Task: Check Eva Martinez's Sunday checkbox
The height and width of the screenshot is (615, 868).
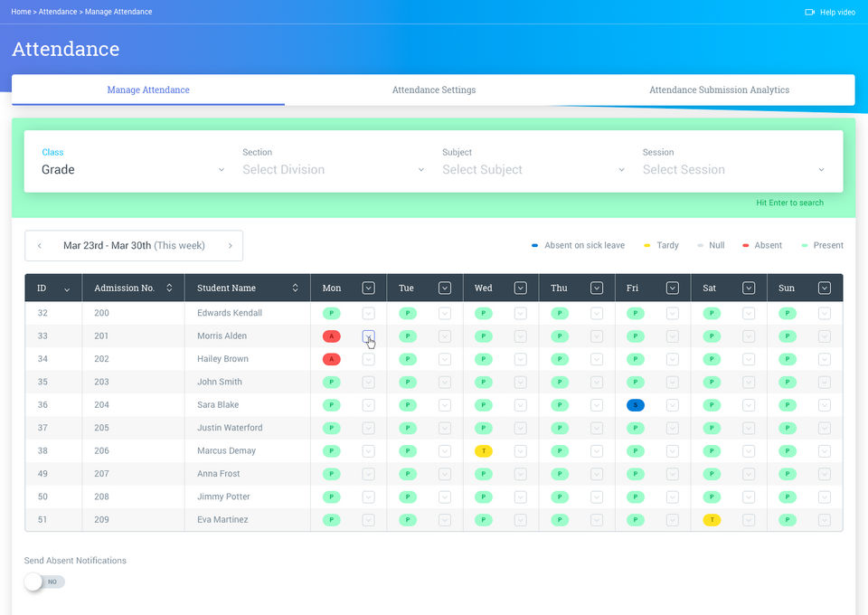Action: (824, 520)
